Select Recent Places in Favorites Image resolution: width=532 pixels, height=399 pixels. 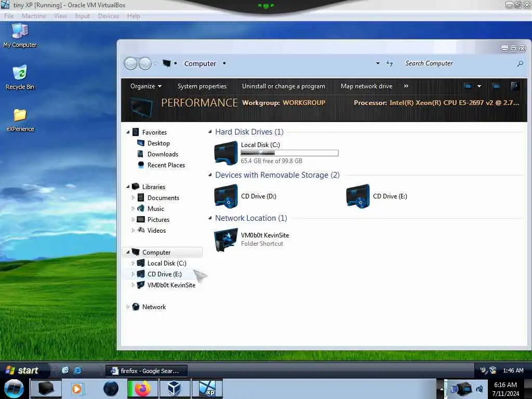tap(166, 165)
